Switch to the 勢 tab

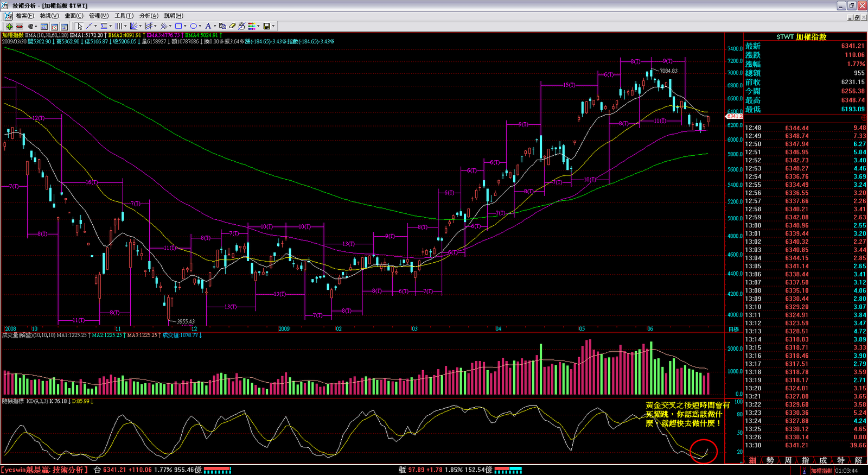770,460
